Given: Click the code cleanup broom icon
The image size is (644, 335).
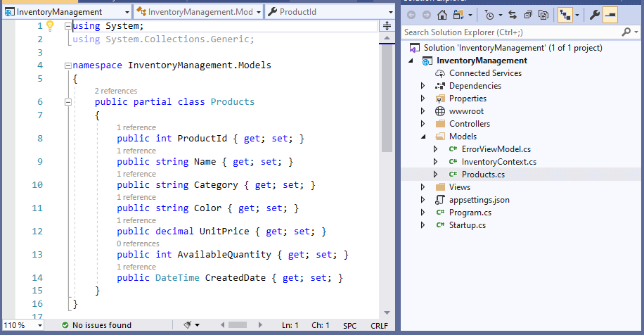Looking at the screenshot, I should tap(188, 325).
